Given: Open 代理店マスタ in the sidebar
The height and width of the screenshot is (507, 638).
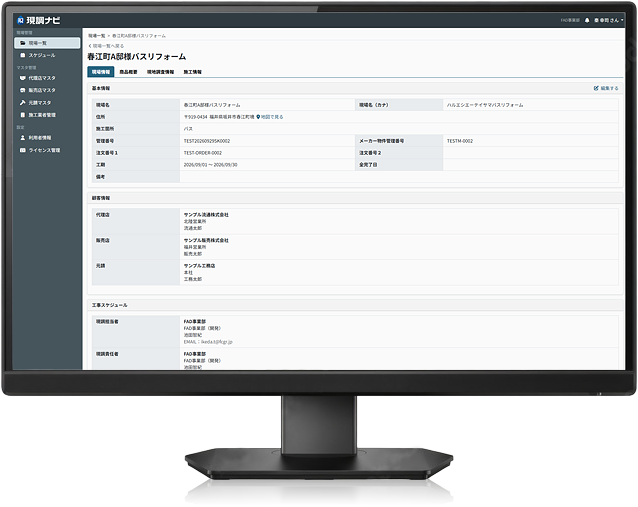Looking at the screenshot, I should click(47, 78).
